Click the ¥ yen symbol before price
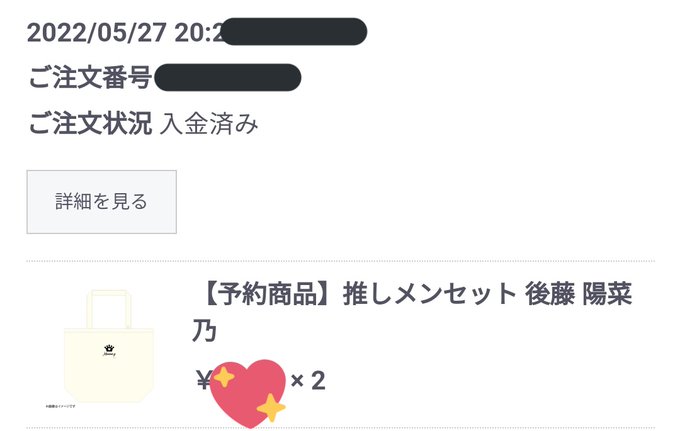This screenshot has height=431, width=680. (203, 380)
